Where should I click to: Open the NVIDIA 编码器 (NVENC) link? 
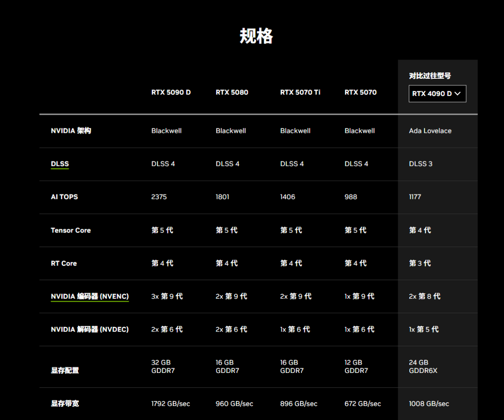click(90, 296)
